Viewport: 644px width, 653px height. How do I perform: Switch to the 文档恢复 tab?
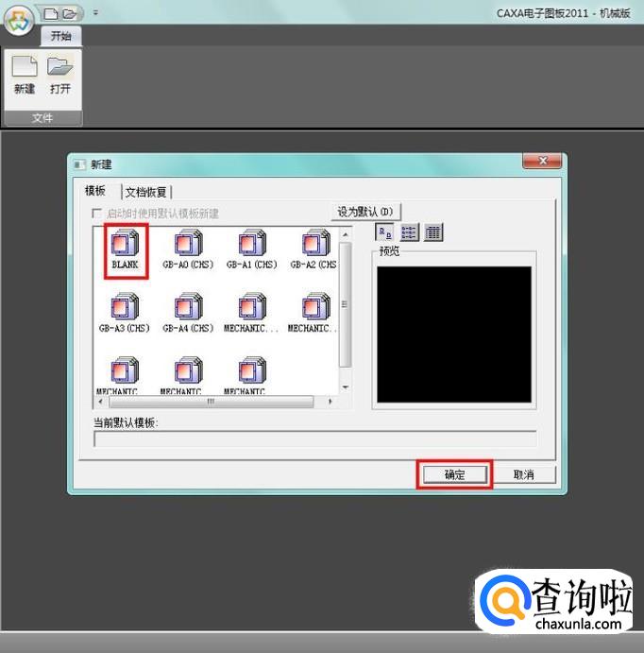click(146, 193)
